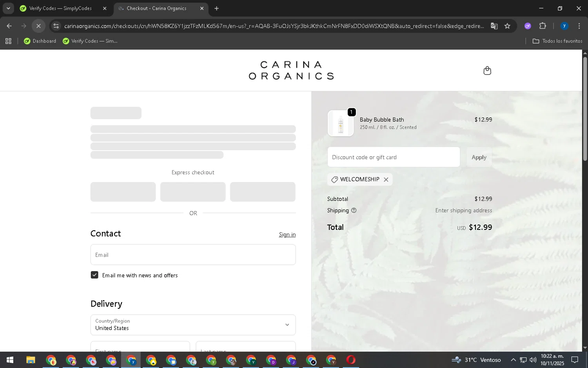Open the network icon in system tray

523,360
